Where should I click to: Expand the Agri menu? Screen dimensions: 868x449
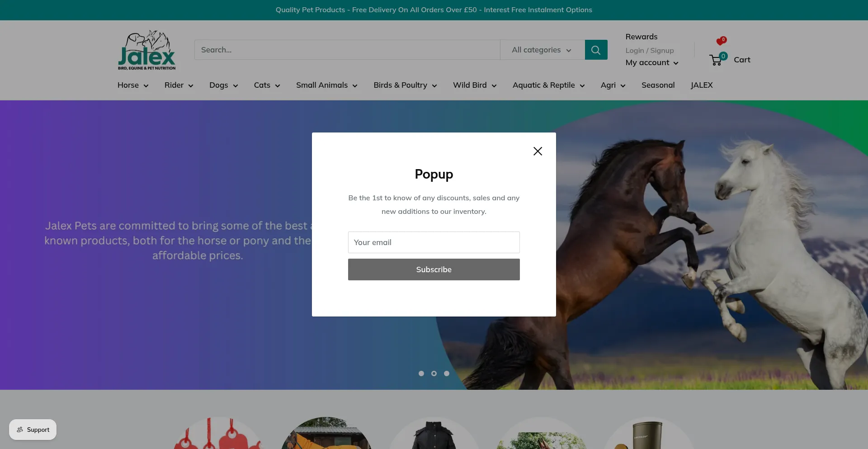point(613,85)
